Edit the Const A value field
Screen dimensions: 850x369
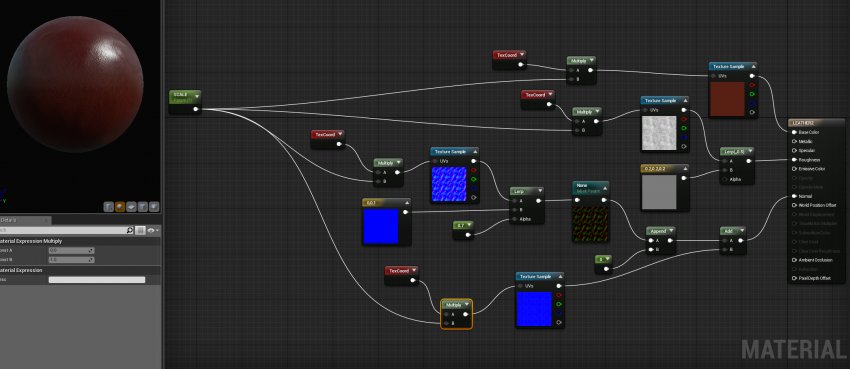71,250
